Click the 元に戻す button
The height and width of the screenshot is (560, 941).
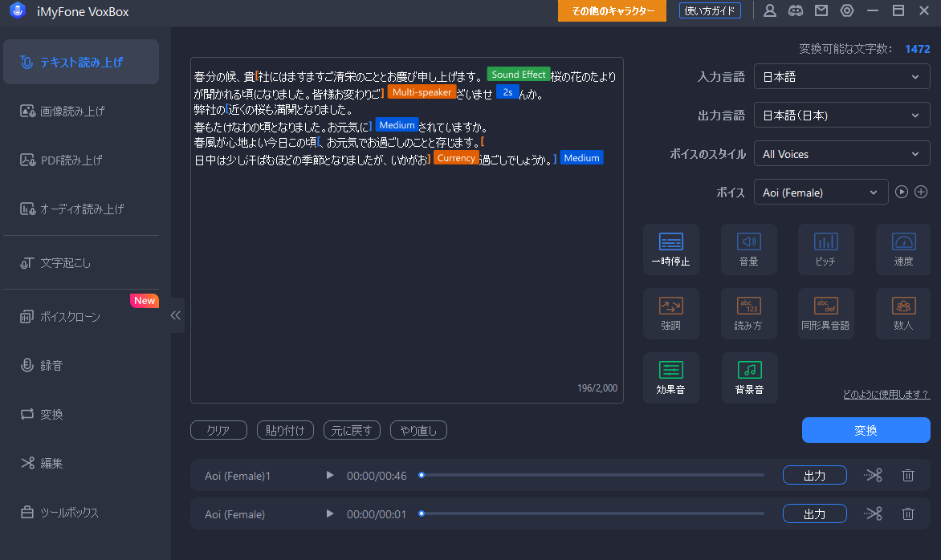[352, 430]
